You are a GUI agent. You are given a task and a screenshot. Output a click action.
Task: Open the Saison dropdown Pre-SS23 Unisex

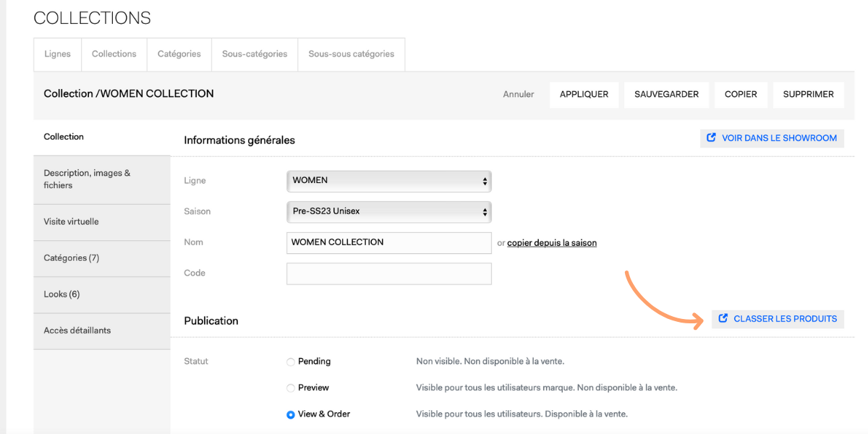(389, 212)
